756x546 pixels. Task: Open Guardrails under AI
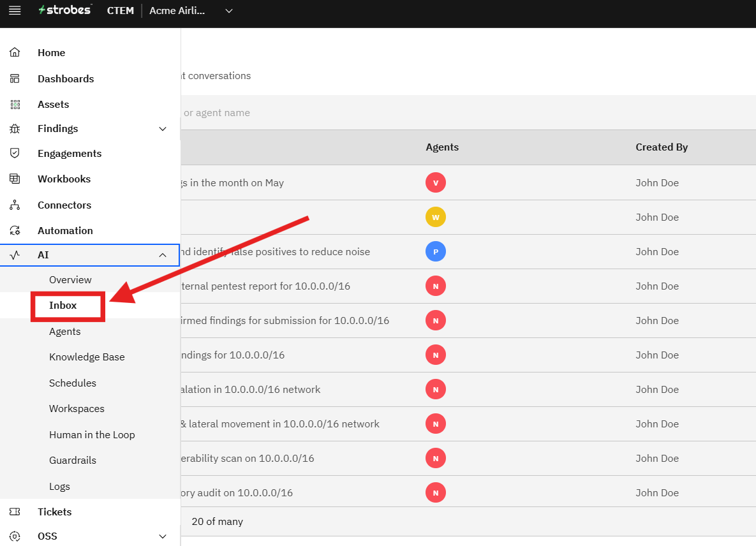point(73,461)
